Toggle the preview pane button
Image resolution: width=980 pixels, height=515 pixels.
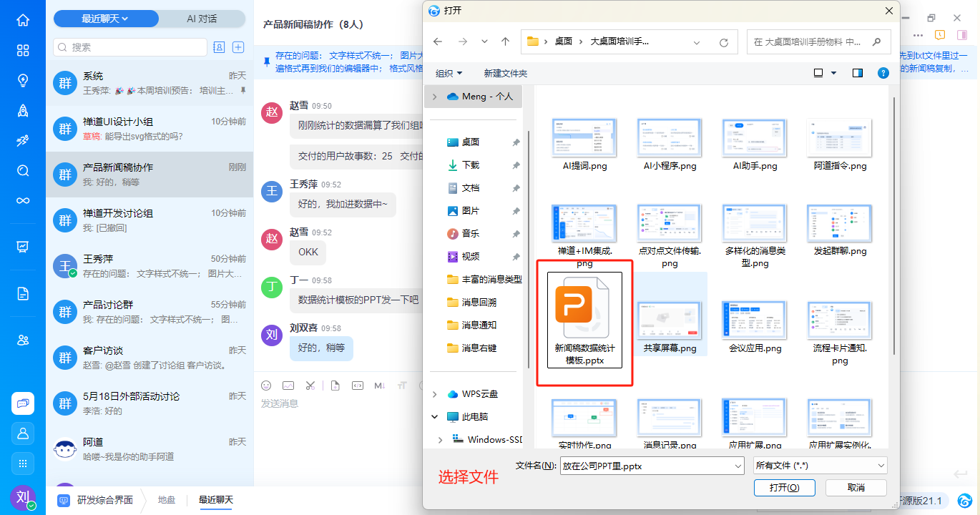(858, 73)
